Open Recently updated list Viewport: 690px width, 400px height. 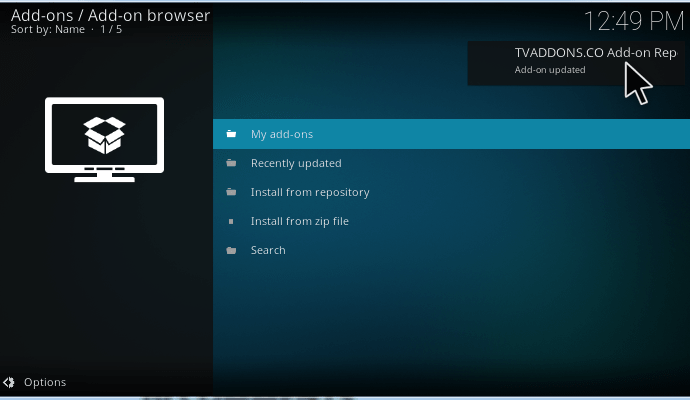click(x=451, y=163)
